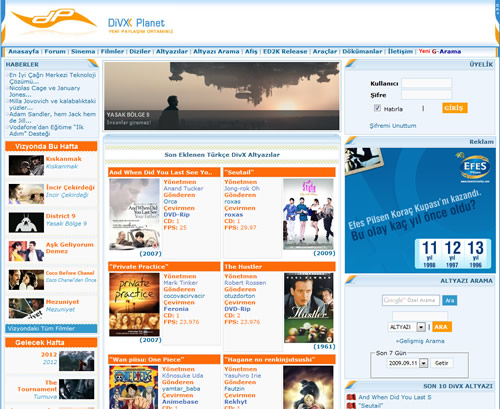Open And When Did You Last S recent subtitle
The height and width of the screenshot is (409, 500).
point(395,397)
